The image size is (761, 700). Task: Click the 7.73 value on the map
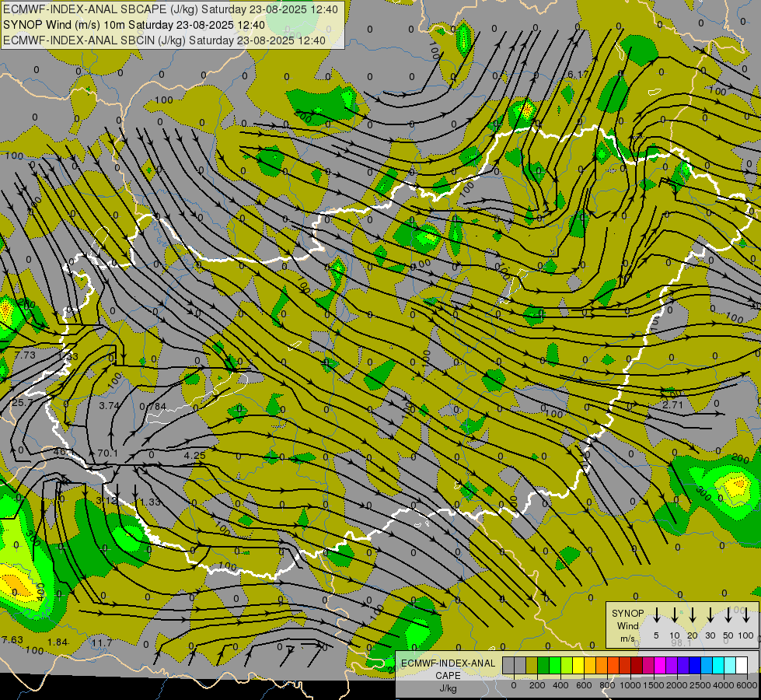tap(25, 355)
